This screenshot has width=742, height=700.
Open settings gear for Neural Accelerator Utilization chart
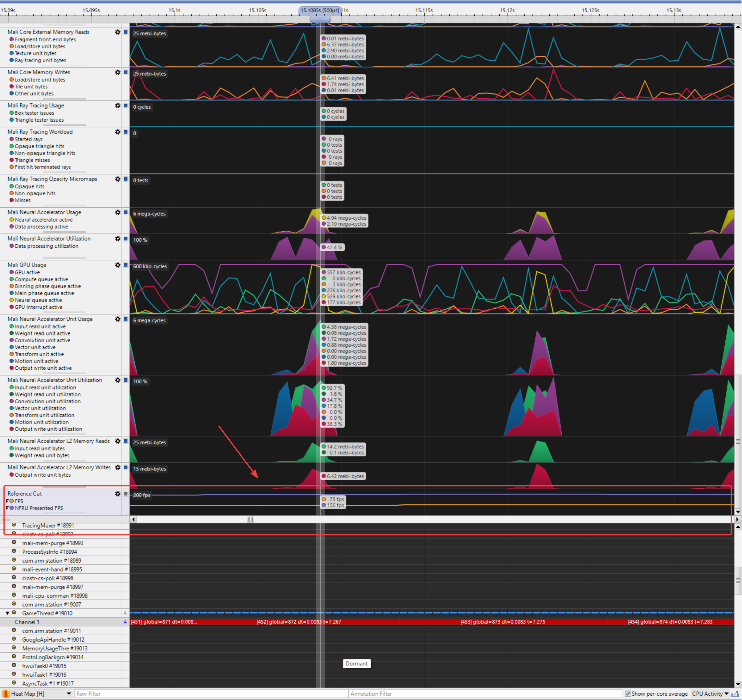[118, 238]
